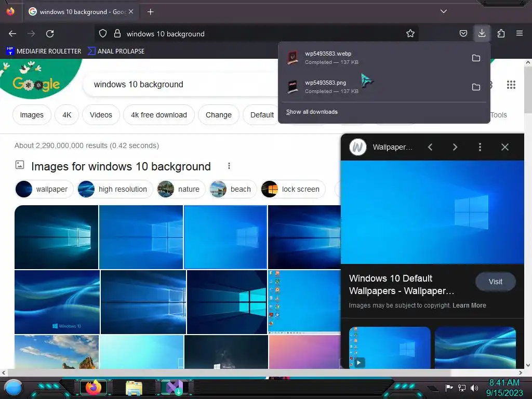532x399 pixels.
Task: Open the tracking protection shield icon
Action: (x=103, y=34)
